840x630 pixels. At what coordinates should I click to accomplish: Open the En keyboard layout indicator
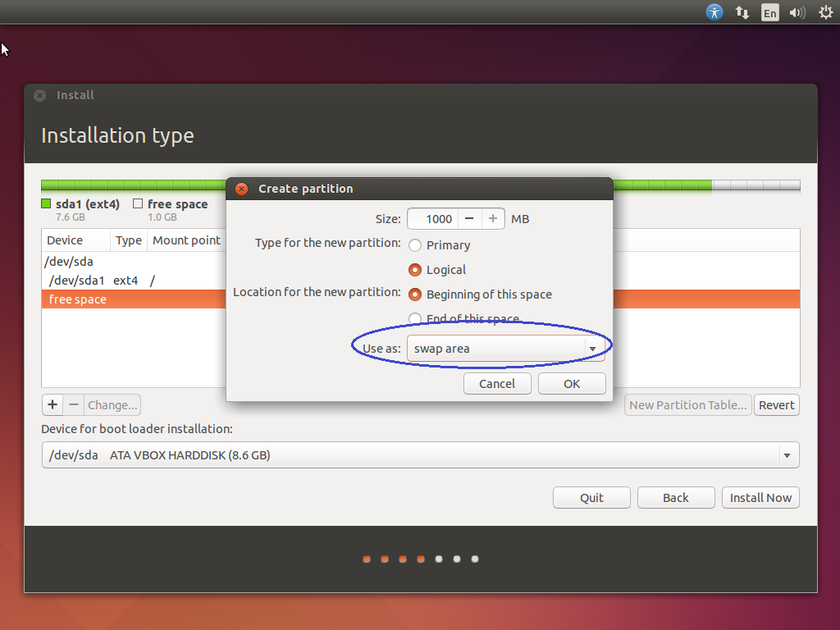[769, 12]
